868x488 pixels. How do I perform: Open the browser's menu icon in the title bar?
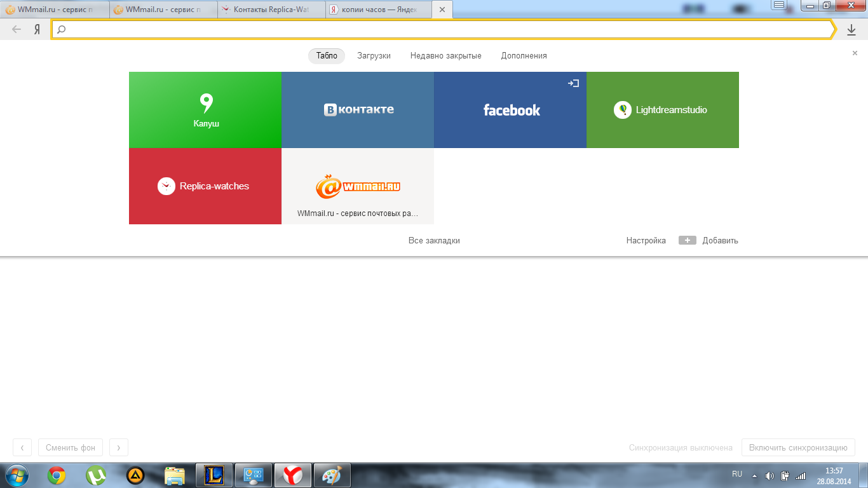pyautogui.click(x=780, y=5)
